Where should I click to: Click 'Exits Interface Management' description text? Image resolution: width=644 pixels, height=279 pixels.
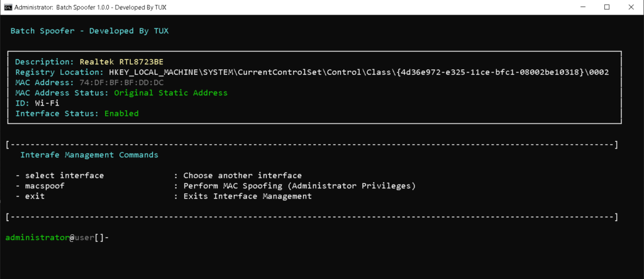pyautogui.click(x=247, y=196)
